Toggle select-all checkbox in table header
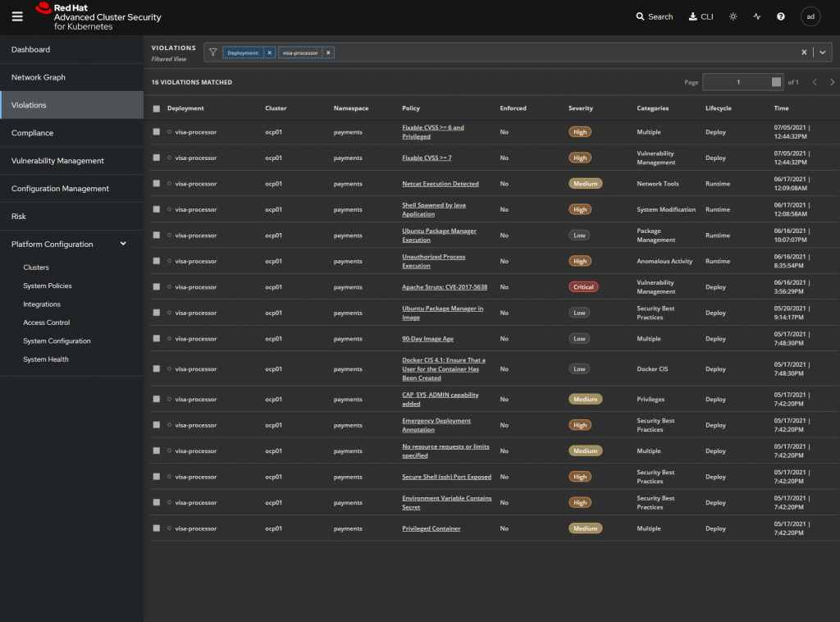The height and width of the screenshot is (622, 840). [x=157, y=108]
